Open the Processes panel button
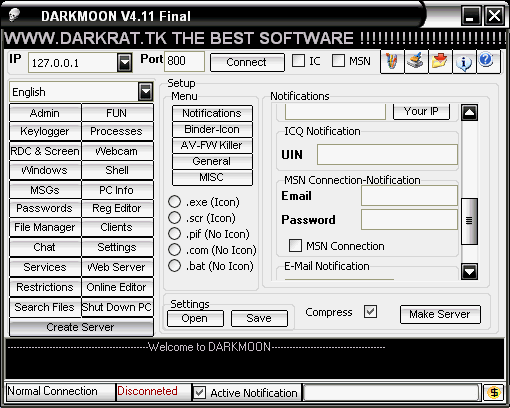Viewport: 510px width, 408px height. tap(117, 131)
